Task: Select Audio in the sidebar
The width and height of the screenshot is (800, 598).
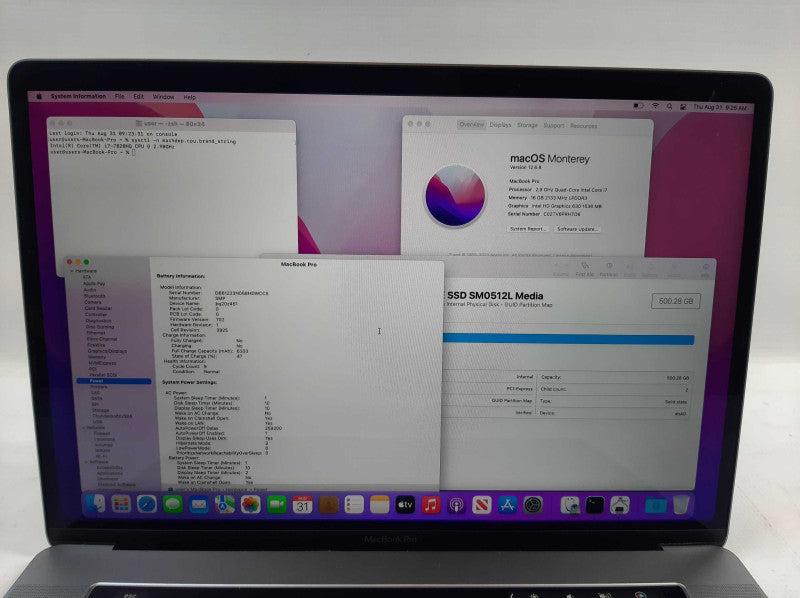Action: tap(90, 289)
